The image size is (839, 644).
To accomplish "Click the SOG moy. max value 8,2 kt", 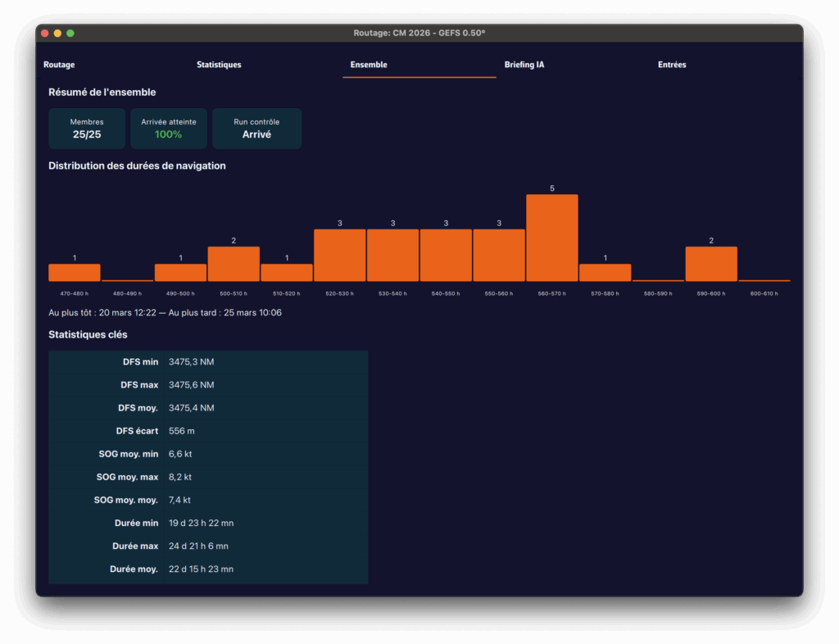I will [180, 477].
